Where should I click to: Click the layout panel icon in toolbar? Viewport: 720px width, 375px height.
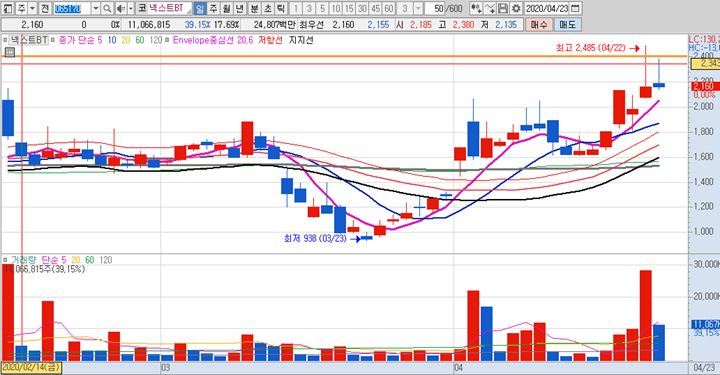click(x=8, y=8)
